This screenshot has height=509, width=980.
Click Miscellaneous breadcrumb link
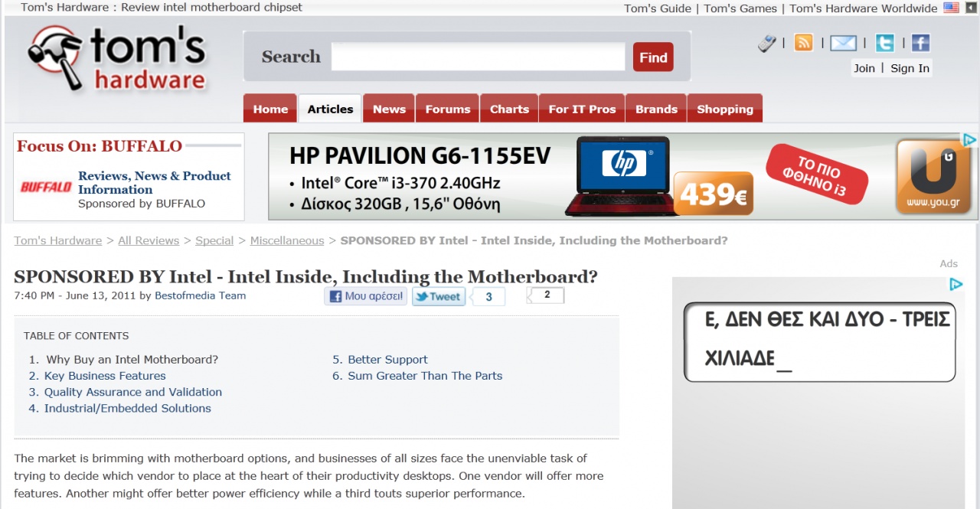point(287,240)
